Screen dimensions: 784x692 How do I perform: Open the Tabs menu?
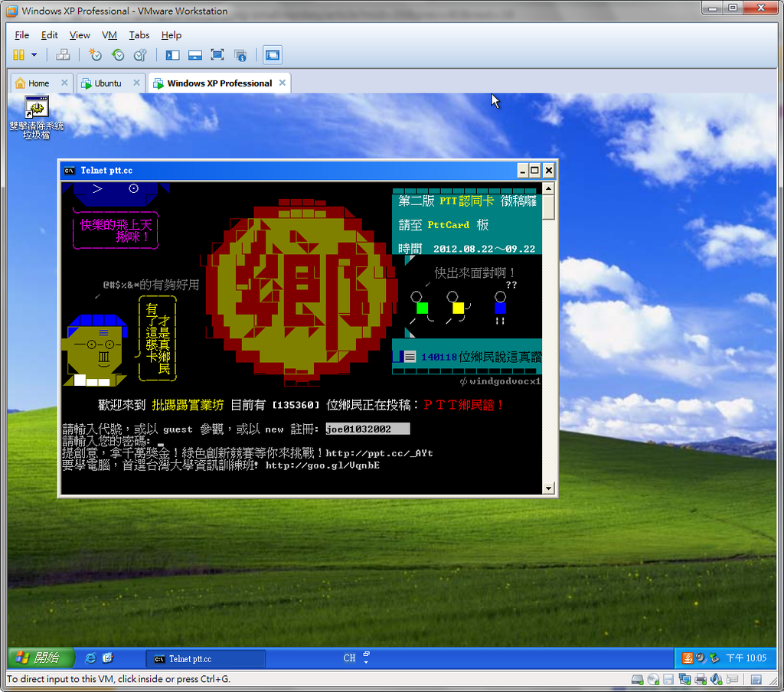click(139, 35)
